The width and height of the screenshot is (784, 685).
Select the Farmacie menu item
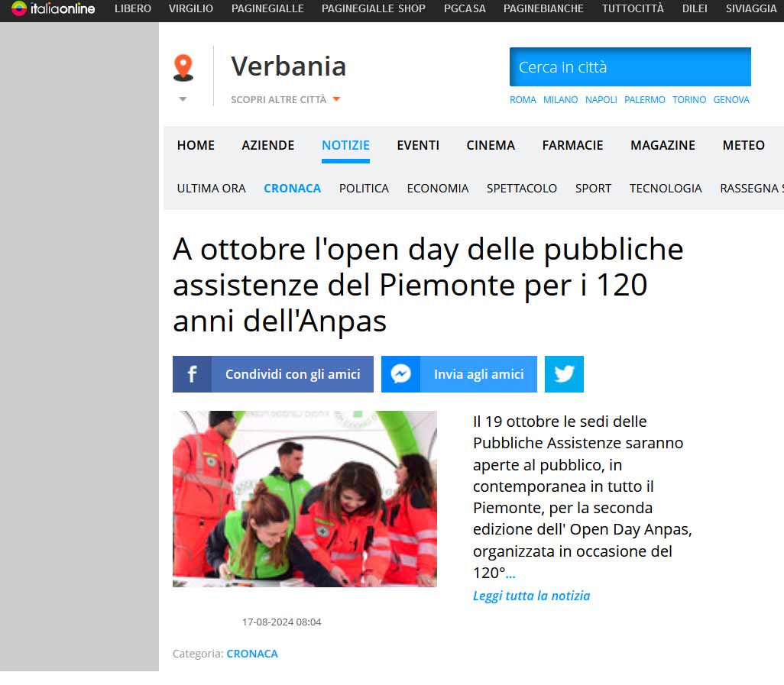click(x=572, y=145)
